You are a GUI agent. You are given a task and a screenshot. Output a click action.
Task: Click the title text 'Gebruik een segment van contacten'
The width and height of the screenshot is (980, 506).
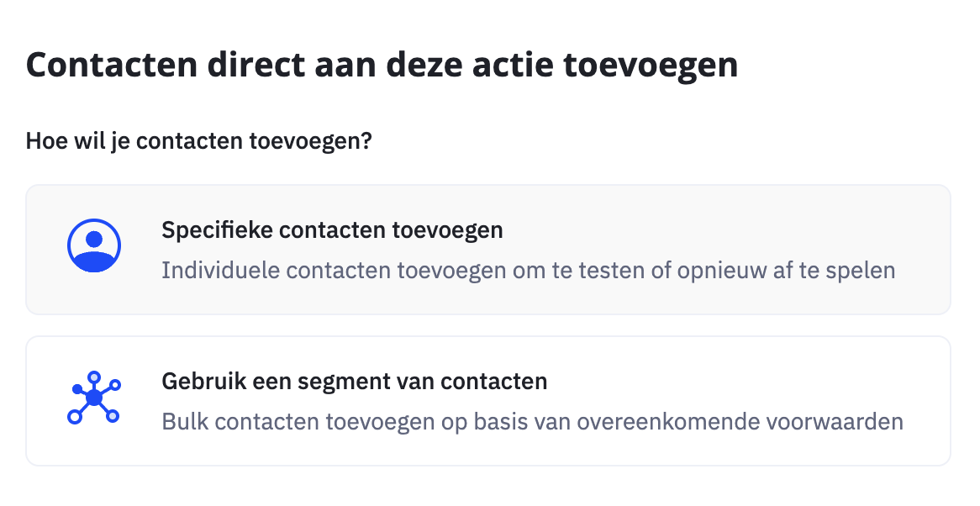pyautogui.click(x=353, y=381)
